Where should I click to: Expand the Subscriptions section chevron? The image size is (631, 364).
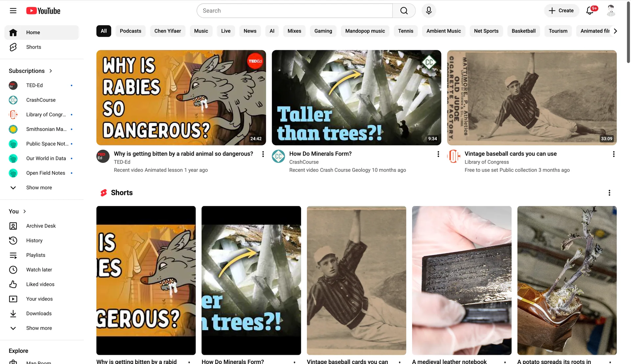point(51,71)
